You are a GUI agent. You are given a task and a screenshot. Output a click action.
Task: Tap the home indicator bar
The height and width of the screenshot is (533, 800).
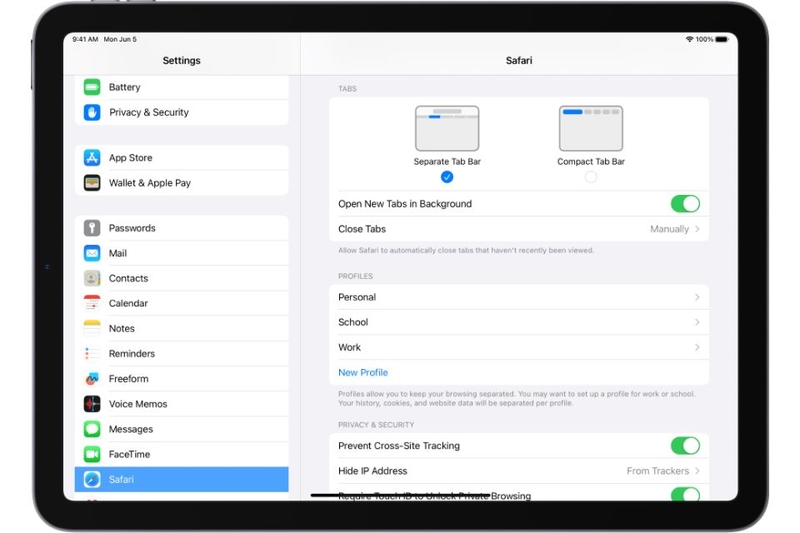401,495
